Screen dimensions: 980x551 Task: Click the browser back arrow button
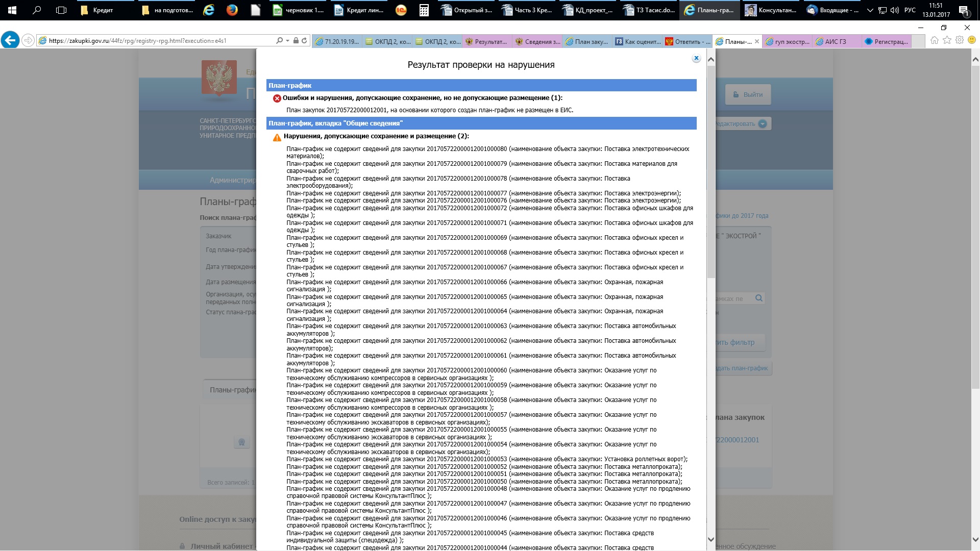click(x=10, y=40)
